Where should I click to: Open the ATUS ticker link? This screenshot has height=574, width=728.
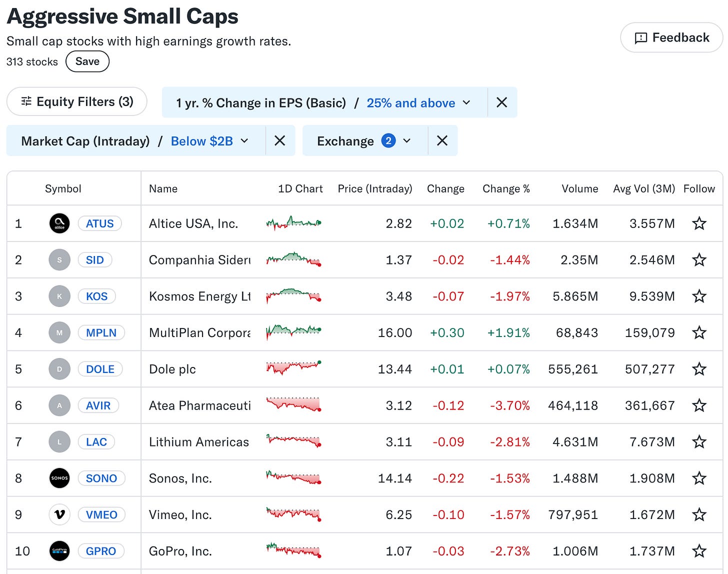(100, 223)
